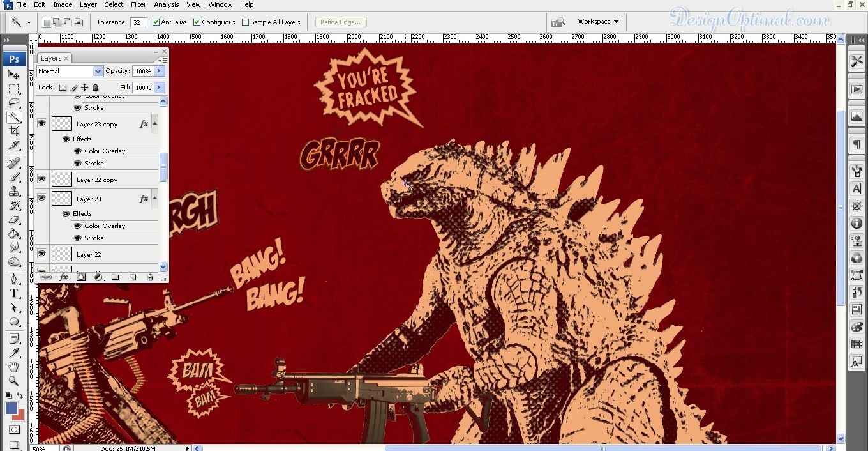
Task: Hide Effects of Layer 23 copy
Action: (x=66, y=139)
